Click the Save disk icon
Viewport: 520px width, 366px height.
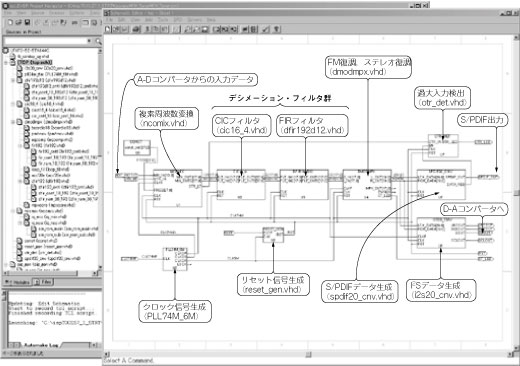[27, 22]
